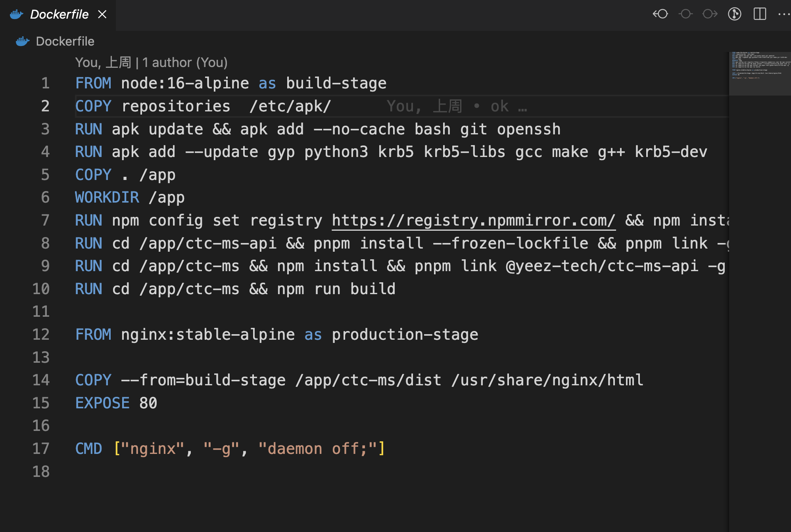
Task: Click line number 1 in gutter
Action: pos(45,83)
